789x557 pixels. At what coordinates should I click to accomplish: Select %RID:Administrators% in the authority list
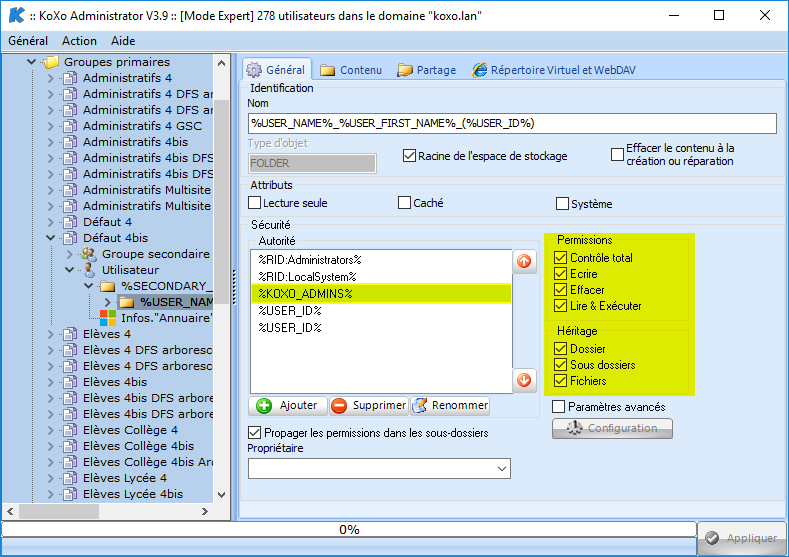coord(381,260)
